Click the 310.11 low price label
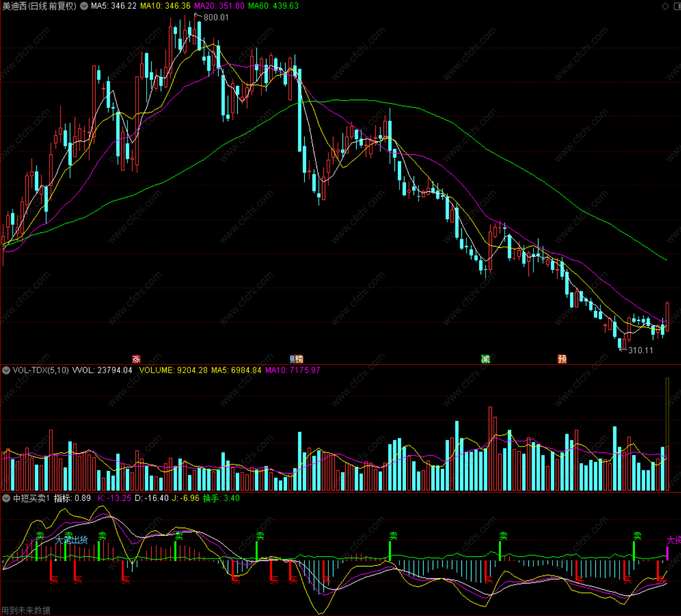Screen dimensions: 681x616 tap(640, 350)
